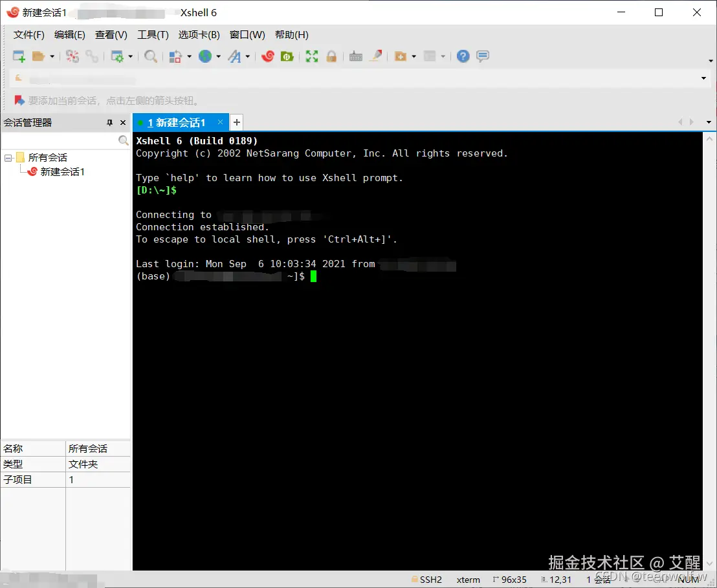Open toolbar options arrow at right edge
This screenshot has width=717, height=588.
click(x=711, y=61)
